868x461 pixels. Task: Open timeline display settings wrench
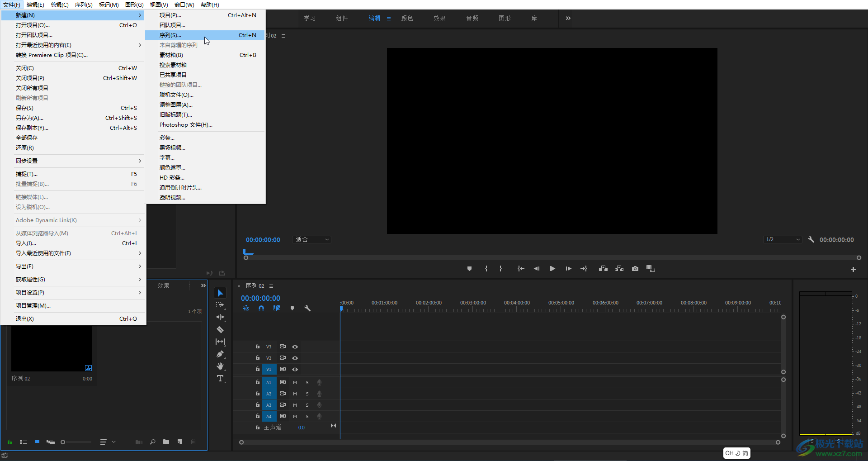pyautogui.click(x=307, y=308)
